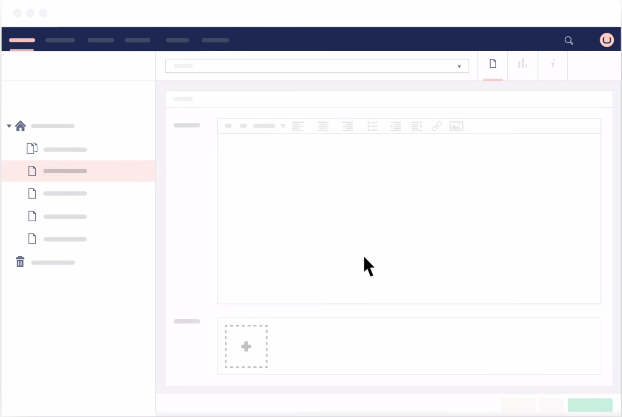
Task: Apply align right in the editor toolbar
Action: click(x=347, y=126)
